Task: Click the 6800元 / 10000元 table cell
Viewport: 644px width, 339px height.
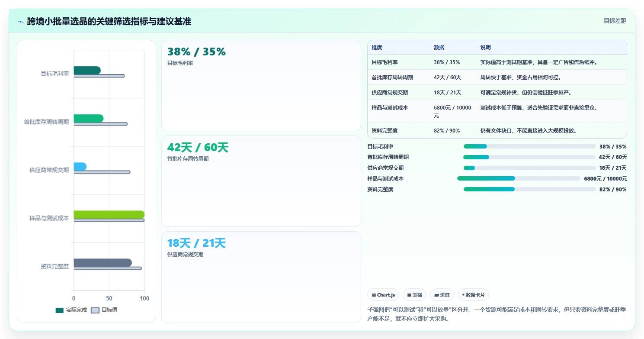Action: (x=452, y=112)
